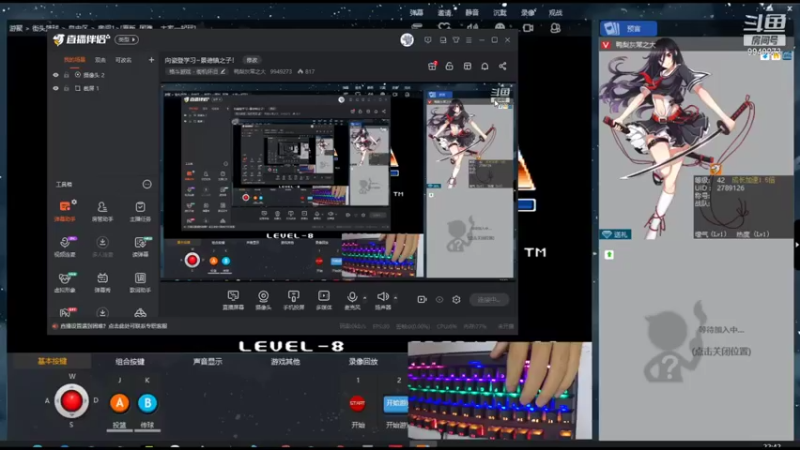Click the 麦克风 microphone icon
Viewport: 800px width, 450px height.
tap(352, 297)
